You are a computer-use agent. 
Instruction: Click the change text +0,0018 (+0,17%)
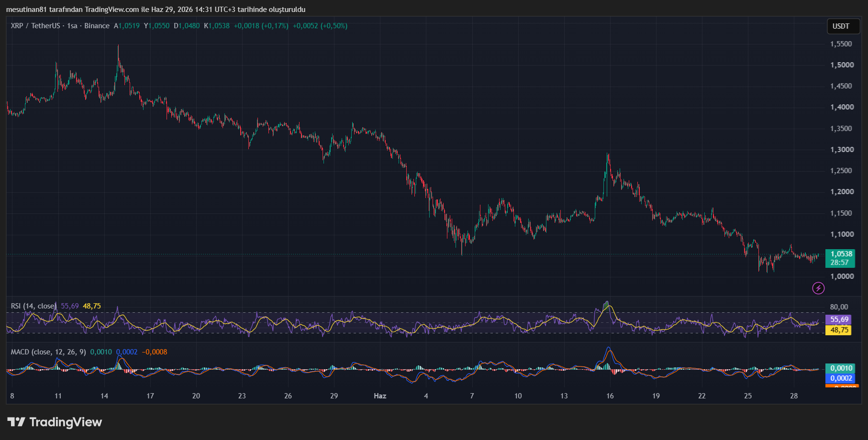pyautogui.click(x=261, y=26)
